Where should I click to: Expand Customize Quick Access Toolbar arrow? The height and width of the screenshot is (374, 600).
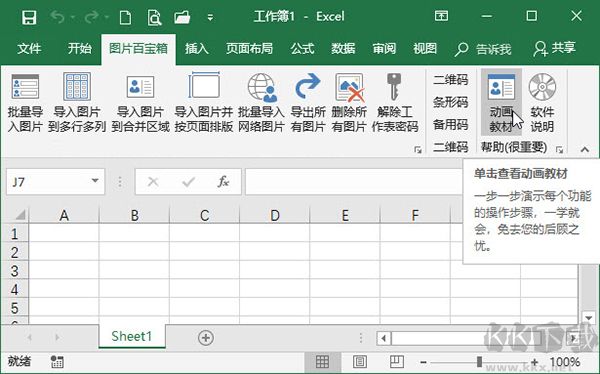(x=210, y=18)
